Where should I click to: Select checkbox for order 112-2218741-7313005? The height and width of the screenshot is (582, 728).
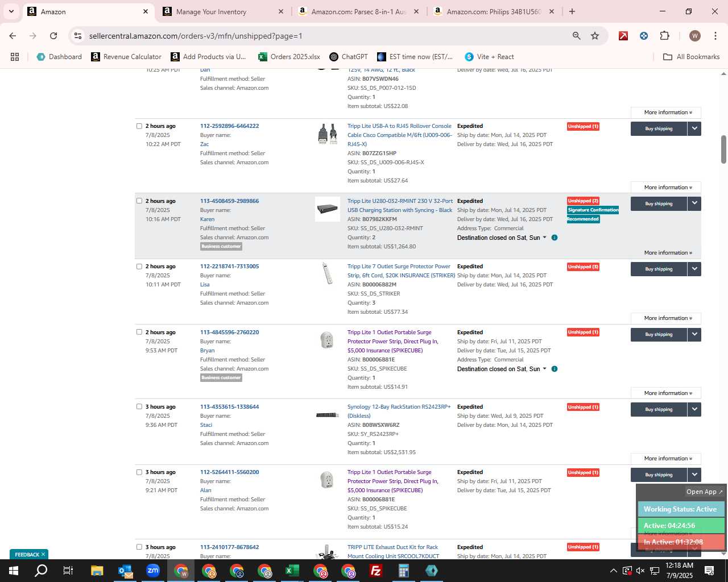(139, 266)
